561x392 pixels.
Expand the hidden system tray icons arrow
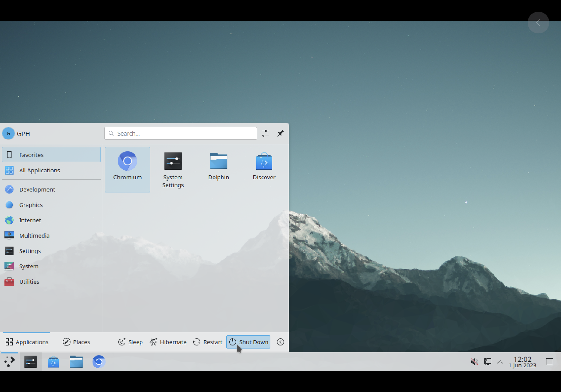500,362
